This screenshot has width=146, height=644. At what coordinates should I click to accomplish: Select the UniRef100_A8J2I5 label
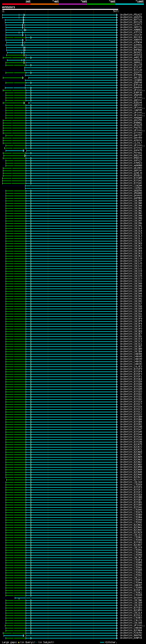[x=131, y=65]
